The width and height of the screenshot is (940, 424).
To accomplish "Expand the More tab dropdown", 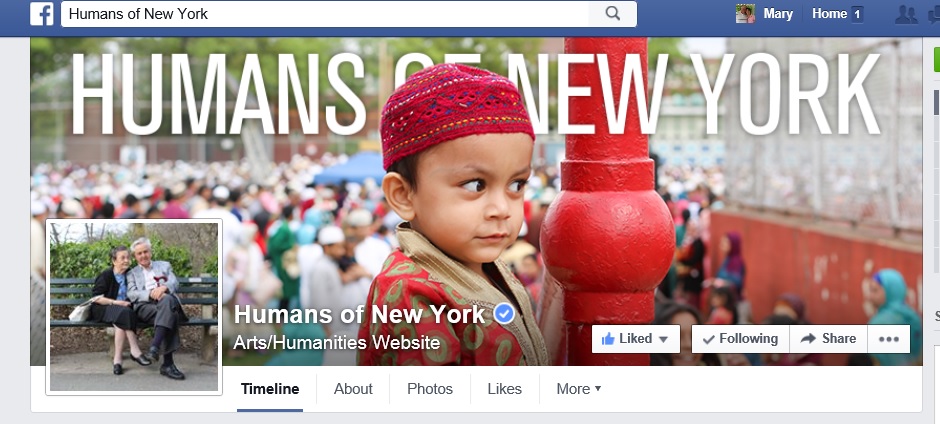I will pyautogui.click(x=579, y=389).
